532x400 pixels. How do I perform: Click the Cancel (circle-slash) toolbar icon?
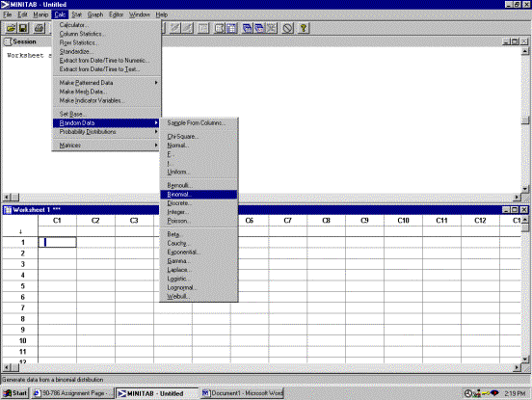click(288, 28)
